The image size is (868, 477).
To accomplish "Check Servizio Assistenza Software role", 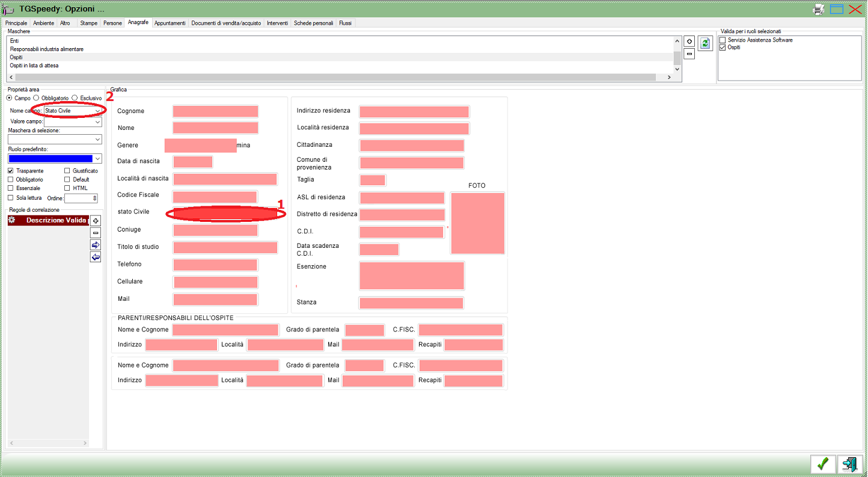I will pyautogui.click(x=723, y=40).
